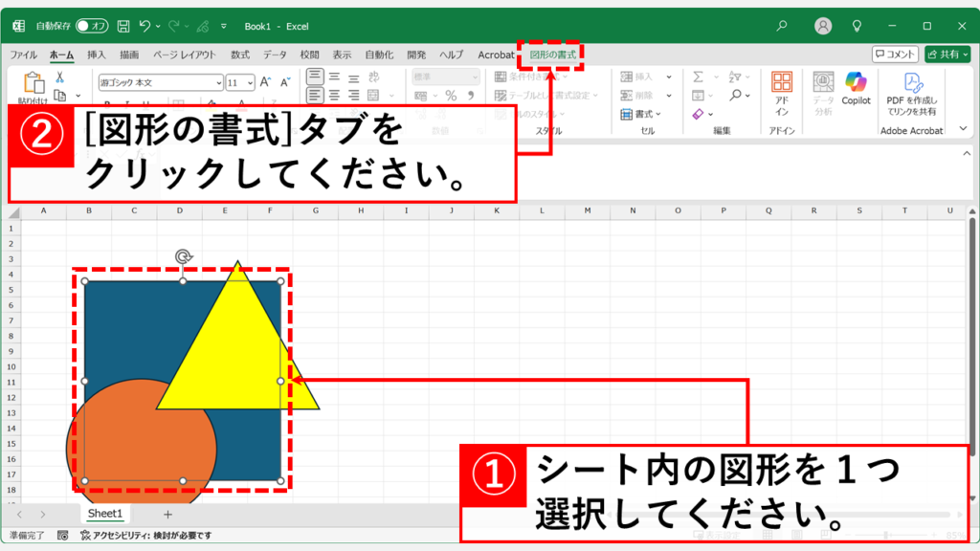Toggle middle vertical alignment
This screenshot has height=551, width=980.
(334, 77)
